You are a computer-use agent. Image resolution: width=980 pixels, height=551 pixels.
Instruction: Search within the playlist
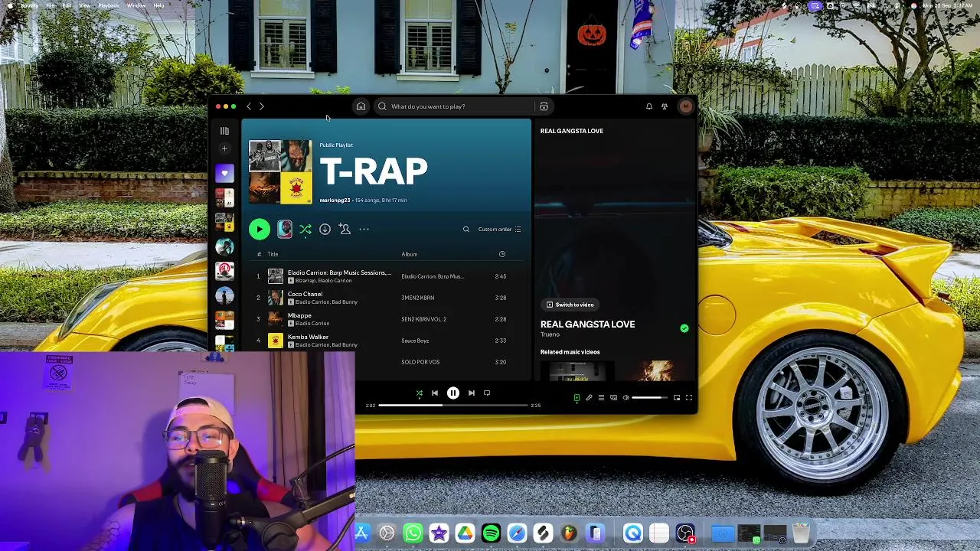click(465, 229)
